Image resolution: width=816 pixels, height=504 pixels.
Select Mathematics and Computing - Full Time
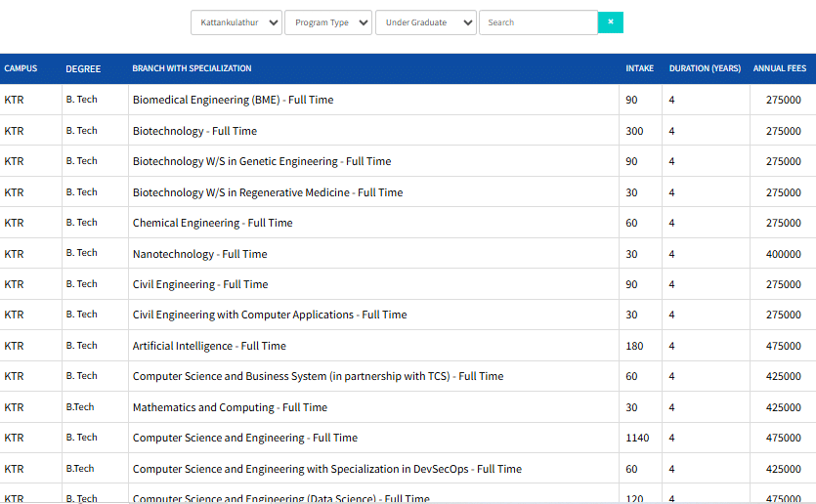[x=230, y=407]
